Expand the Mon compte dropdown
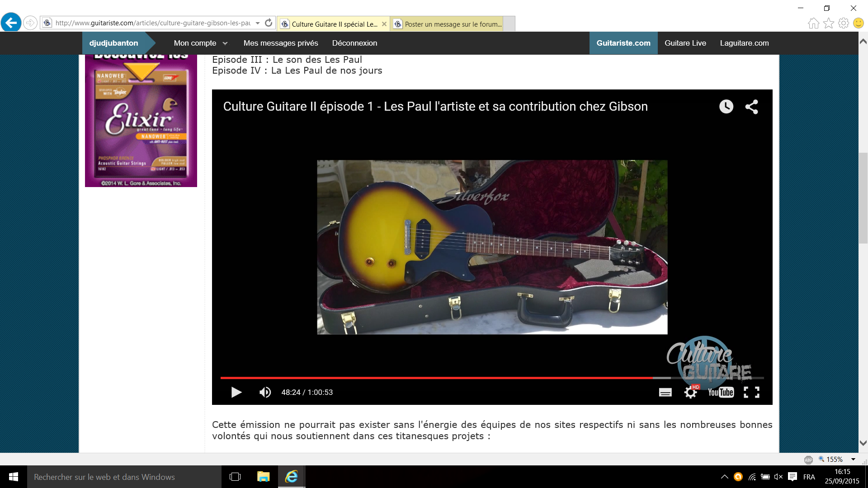 (x=201, y=43)
